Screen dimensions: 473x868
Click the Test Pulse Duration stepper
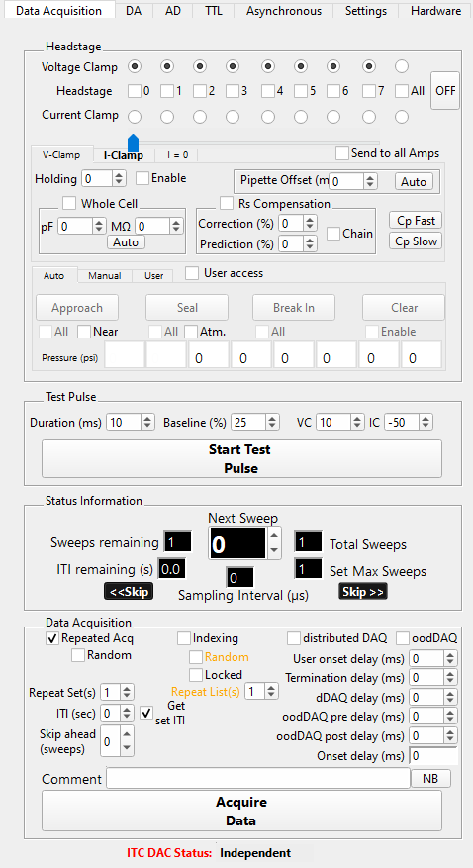tap(147, 423)
